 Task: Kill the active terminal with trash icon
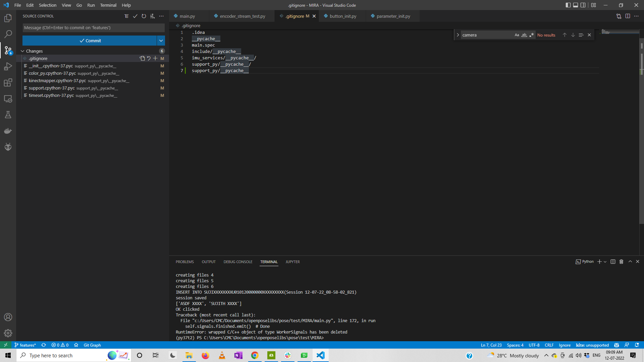click(x=621, y=261)
